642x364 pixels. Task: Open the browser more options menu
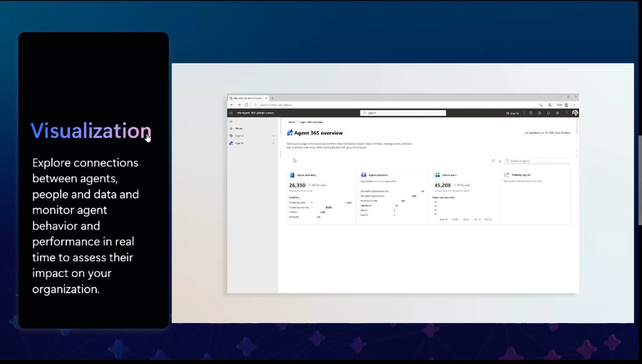tap(574, 105)
